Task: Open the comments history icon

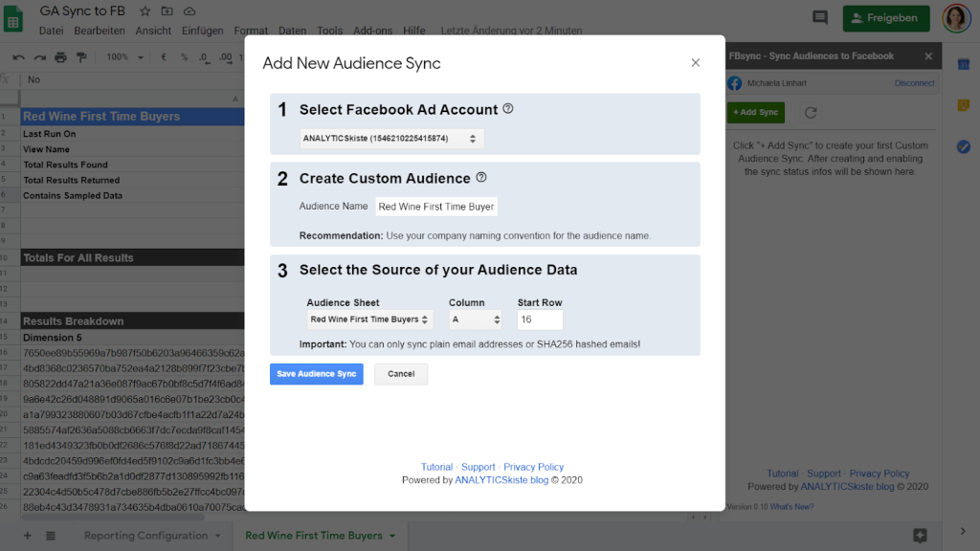Action: pyautogui.click(x=820, y=17)
